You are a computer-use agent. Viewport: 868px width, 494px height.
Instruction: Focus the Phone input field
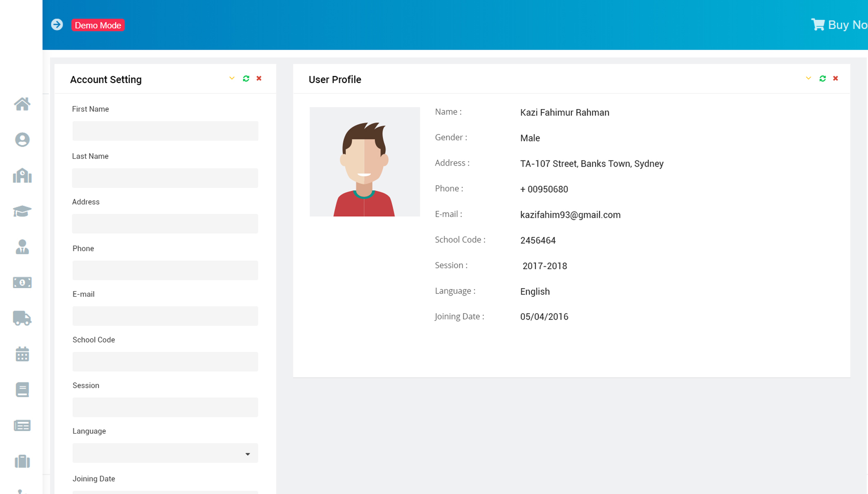click(165, 270)
